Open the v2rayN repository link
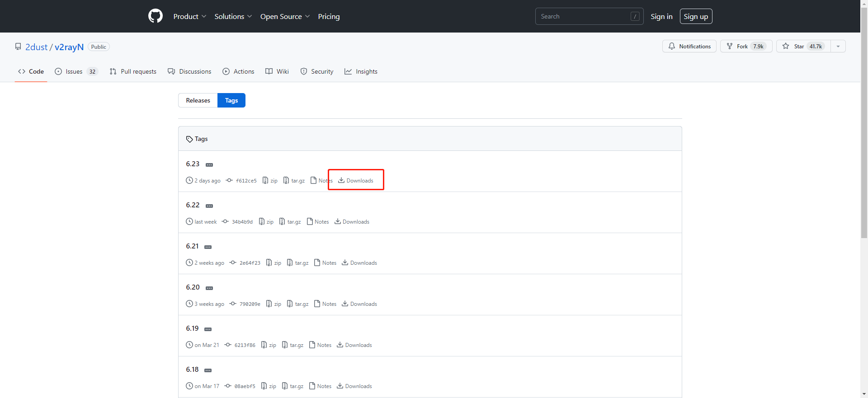868x398 pixels. point(69,47)
